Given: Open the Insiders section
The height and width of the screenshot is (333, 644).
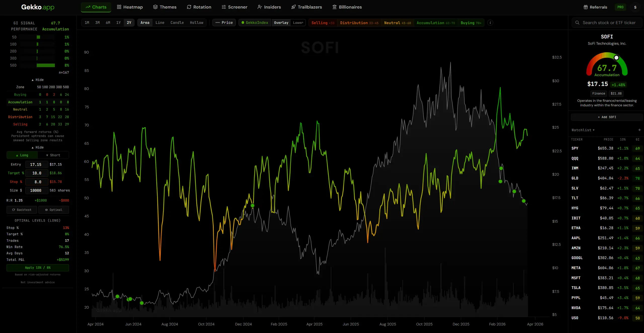Looking at the screenshot, I should click(269, 7).
